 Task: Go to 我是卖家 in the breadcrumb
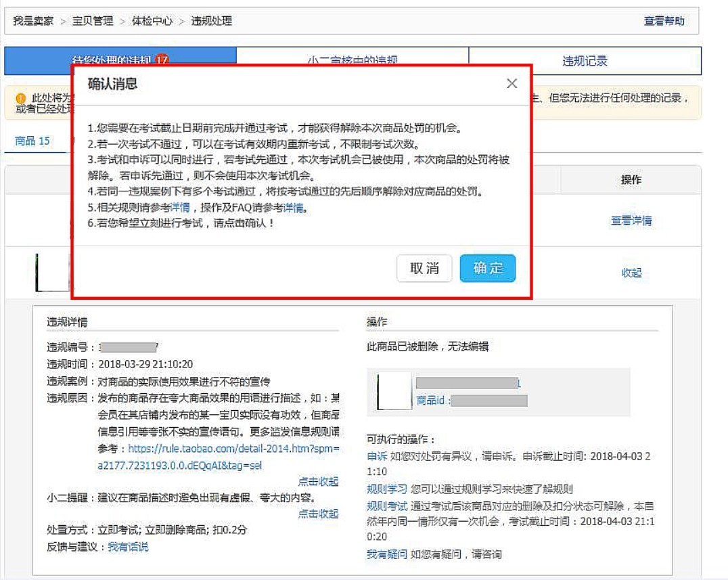[33, 21]
